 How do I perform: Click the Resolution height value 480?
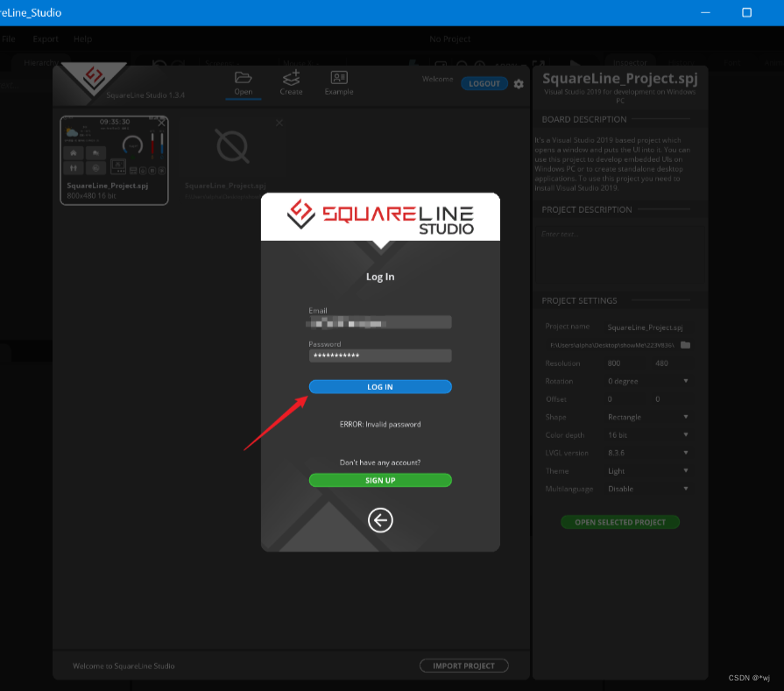672,363
